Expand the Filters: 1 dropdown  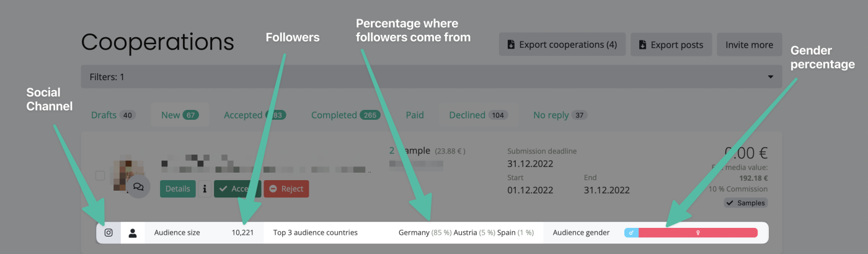(771, 77)
